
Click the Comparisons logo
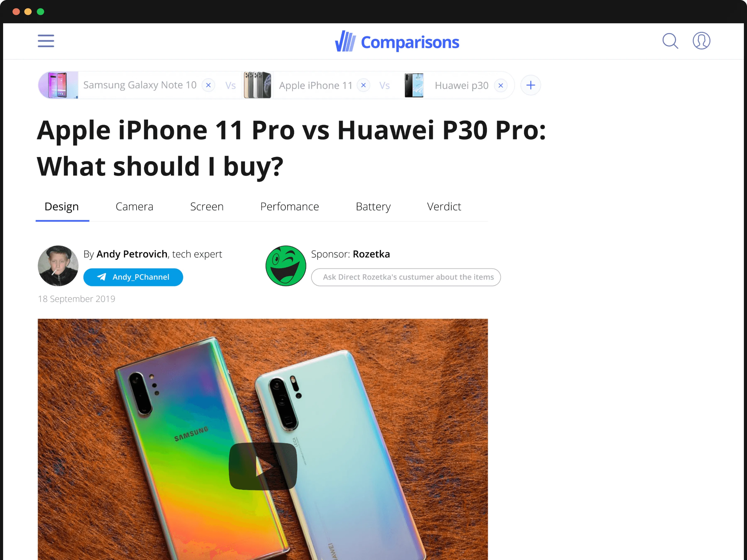click(x=397, y=41)
